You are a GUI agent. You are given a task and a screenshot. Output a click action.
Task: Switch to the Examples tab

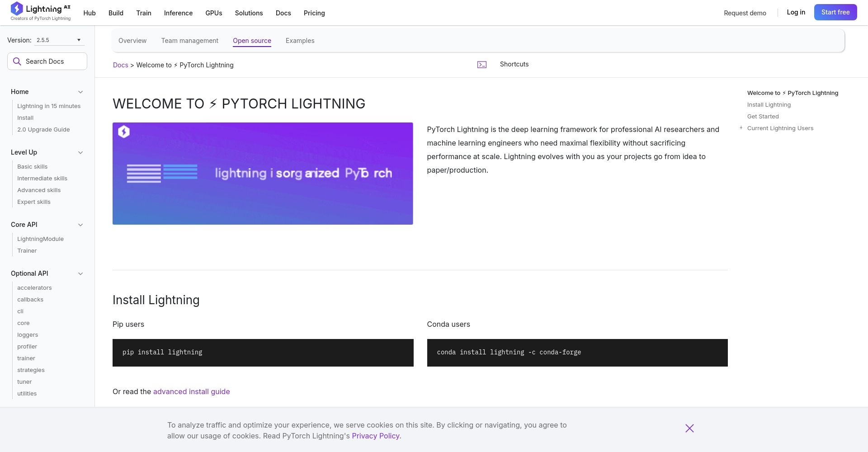pyautogui.click(x=300, y=41)
